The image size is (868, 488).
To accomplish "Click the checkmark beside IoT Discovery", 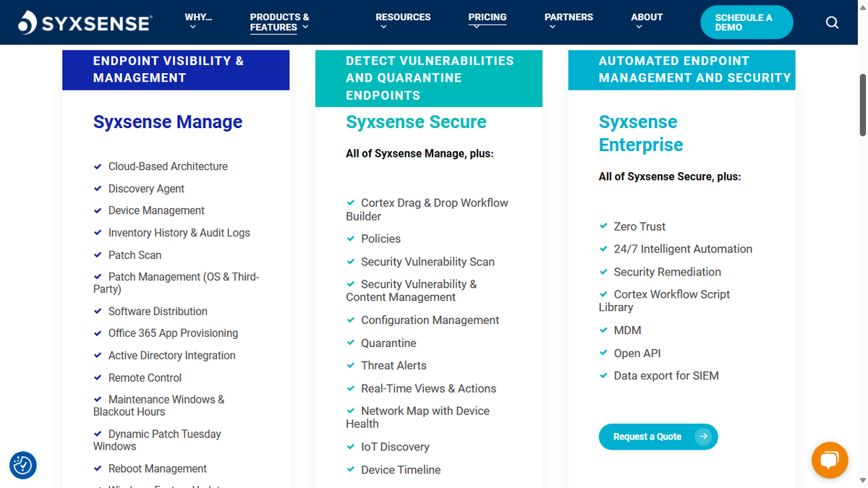I will point(351,446).
